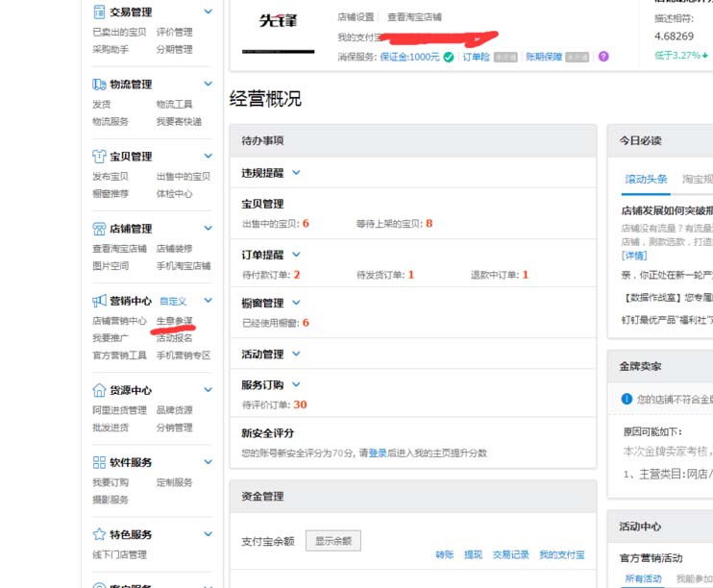
Task: Collapse the 宝贝管理 sidebar section
Action: click(208, 156)
